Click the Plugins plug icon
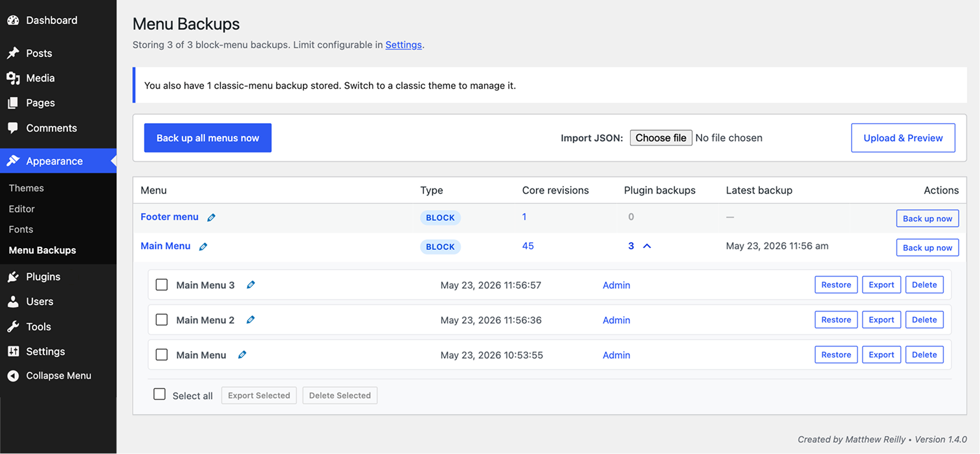The width and height of the screenshot is (980, 454). [x=13, y=277]
